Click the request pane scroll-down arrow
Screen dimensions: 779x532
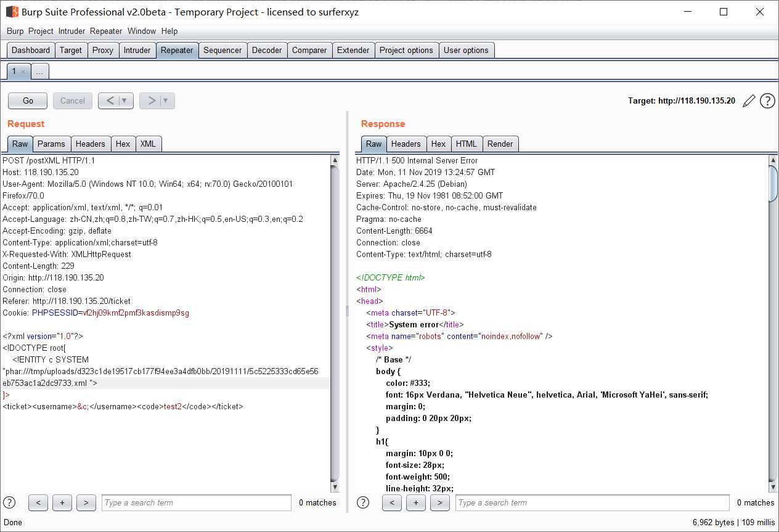pos(335,487)
